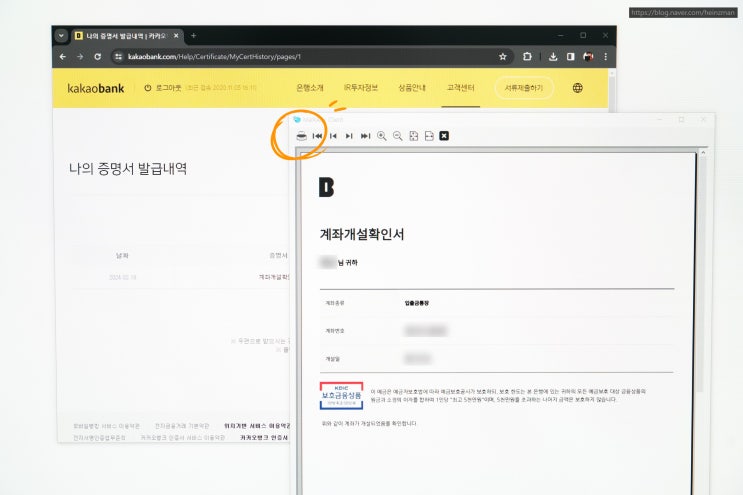The image size is (743, 495).
Task: Open language globe icon on kakaobank header
Action: pyautogui.click(x=577, y=88)
